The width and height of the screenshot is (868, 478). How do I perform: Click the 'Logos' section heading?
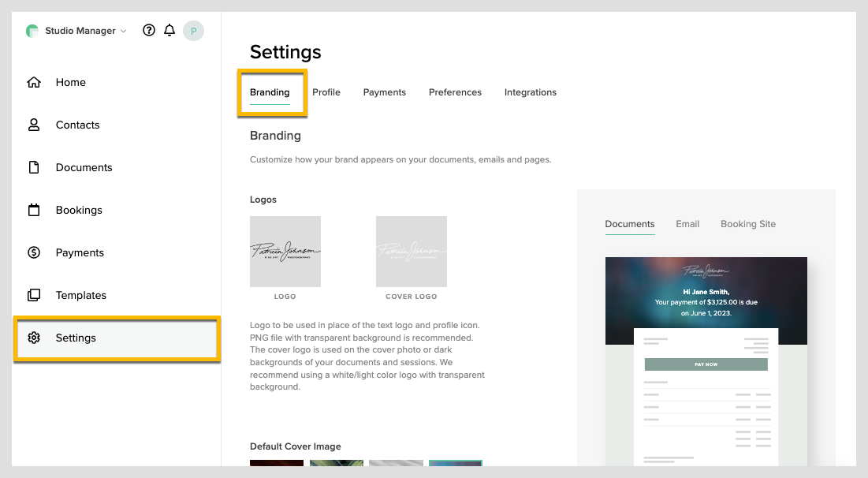click(263, 200)
